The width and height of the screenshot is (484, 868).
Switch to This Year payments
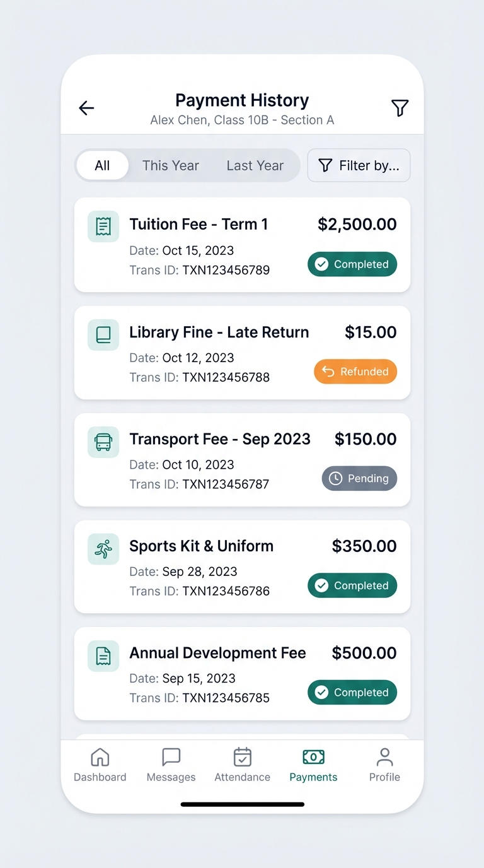click(x=170, y=166)
